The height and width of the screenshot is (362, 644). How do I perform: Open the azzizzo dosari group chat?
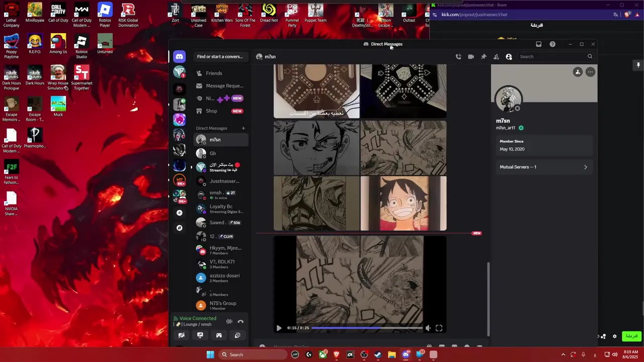220,278
